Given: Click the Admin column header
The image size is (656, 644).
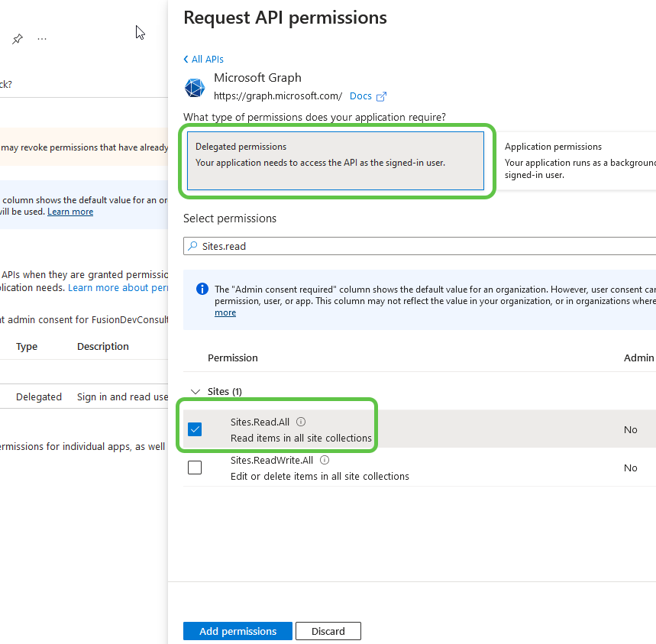Looking at the screenshot, I should [638, 357].
